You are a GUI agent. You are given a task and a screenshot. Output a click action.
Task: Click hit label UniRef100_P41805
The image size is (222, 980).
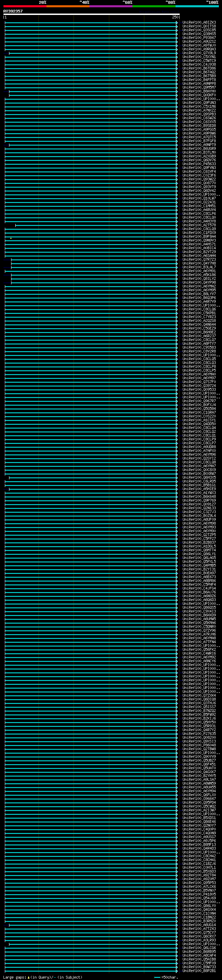click(199, 894)
